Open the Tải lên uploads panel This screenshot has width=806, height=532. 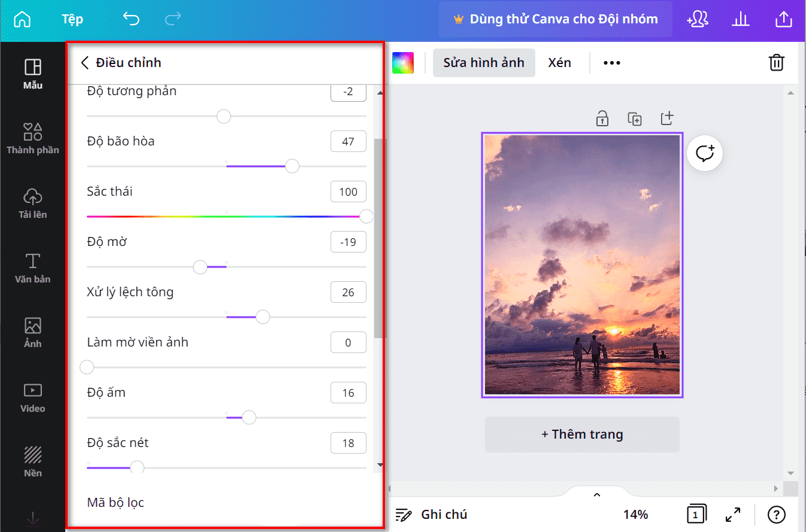coord(33,203)
